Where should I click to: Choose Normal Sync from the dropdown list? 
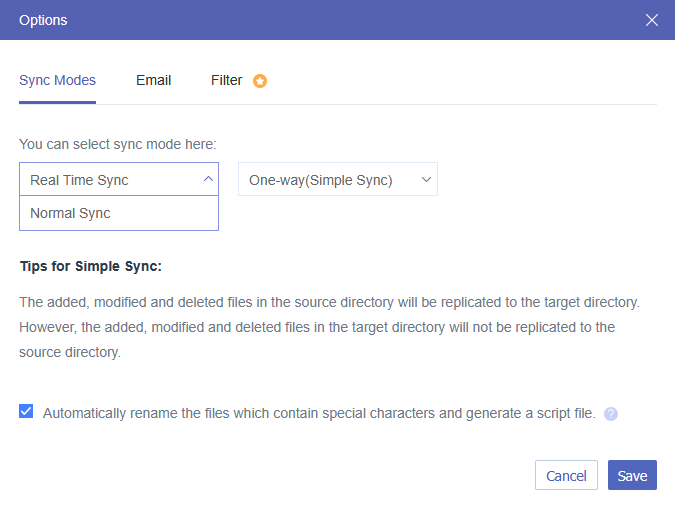click(71, 213)
